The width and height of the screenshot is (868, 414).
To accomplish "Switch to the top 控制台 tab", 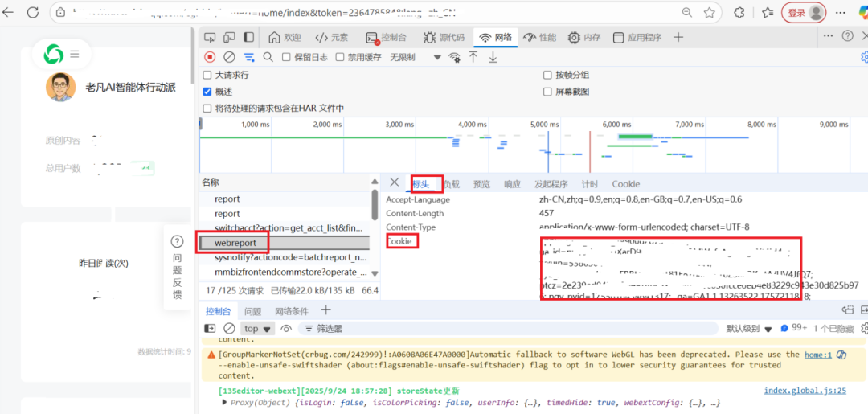I will [x=387, y=38].
